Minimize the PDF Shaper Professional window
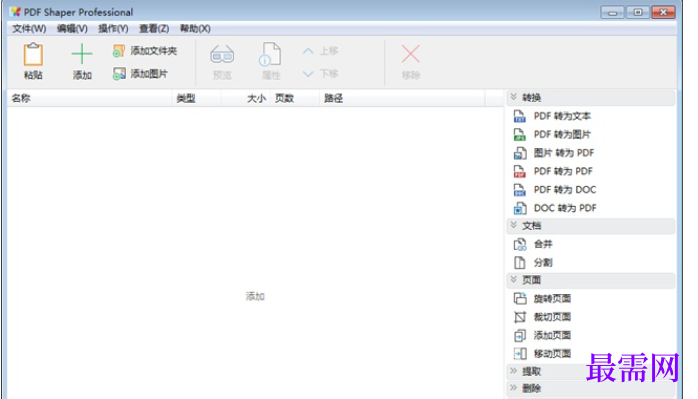Image resolution: width=698 pixels, height=399 pixels. tap(613, 12)
